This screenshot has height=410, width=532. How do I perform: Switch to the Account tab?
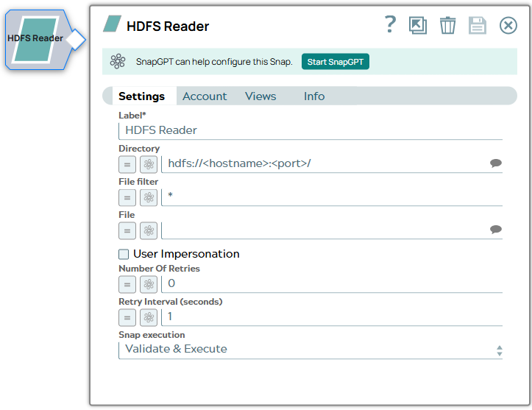[x=205, y=96]
